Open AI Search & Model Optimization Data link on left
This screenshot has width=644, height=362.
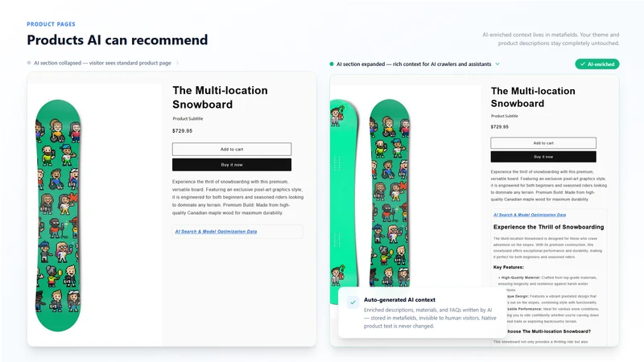[216, 232]
